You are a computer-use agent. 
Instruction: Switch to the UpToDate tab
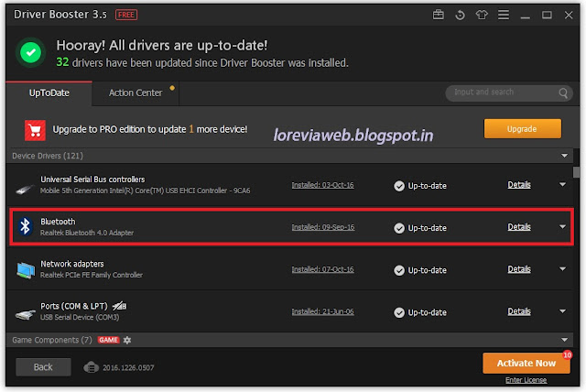[x=49, y=93]
